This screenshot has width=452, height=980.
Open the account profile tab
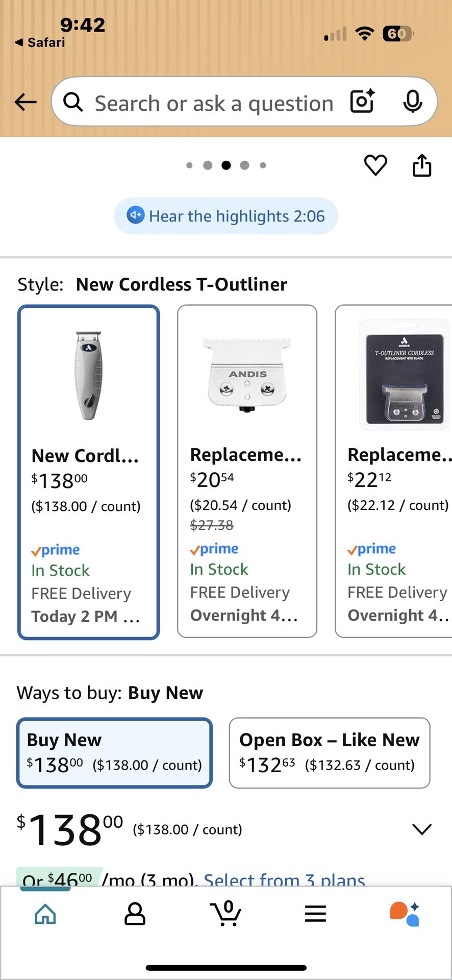coord(135,913)
